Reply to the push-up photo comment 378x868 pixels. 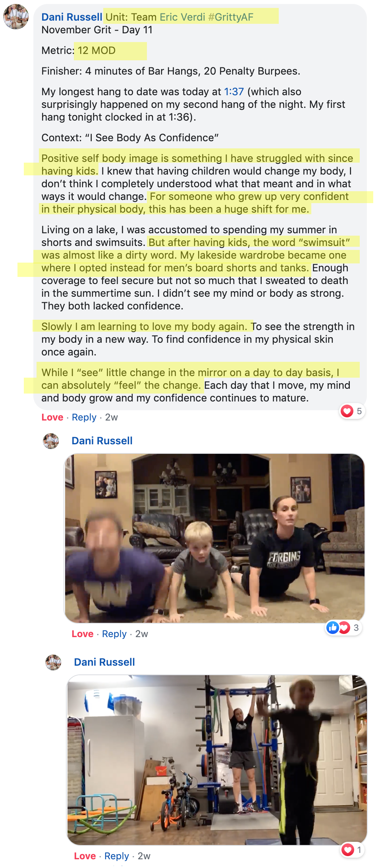pyautogui.click(x=114, y=634)
